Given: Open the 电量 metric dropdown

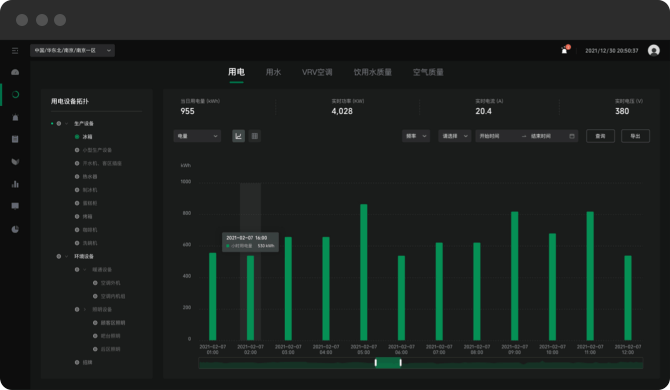Looking at the screenshot, I should (197, 136).
